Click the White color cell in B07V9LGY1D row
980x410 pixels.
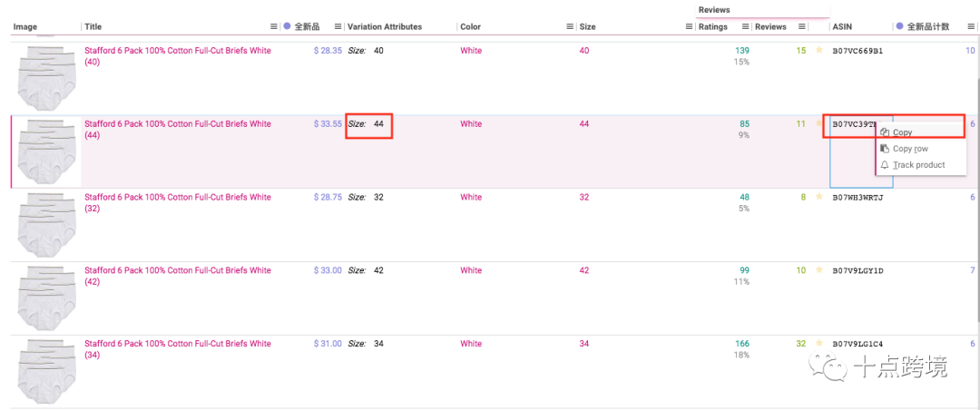click(x=471, y=270)
